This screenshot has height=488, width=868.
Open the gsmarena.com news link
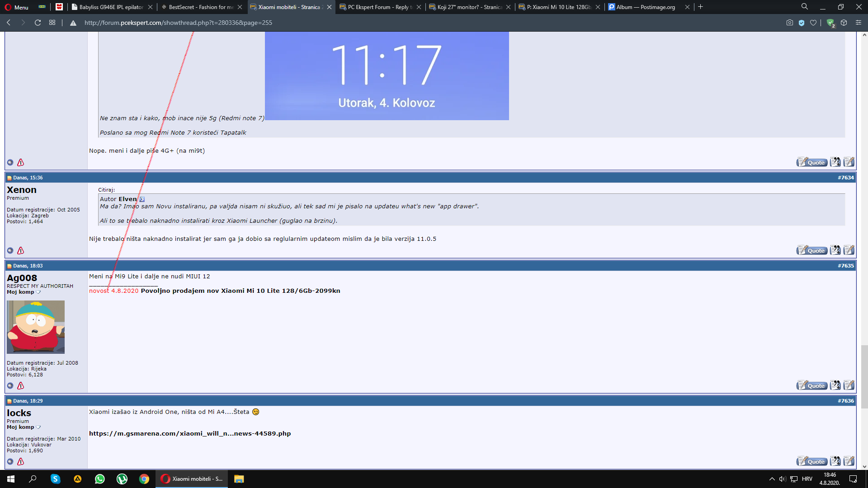tap(190, 433)
